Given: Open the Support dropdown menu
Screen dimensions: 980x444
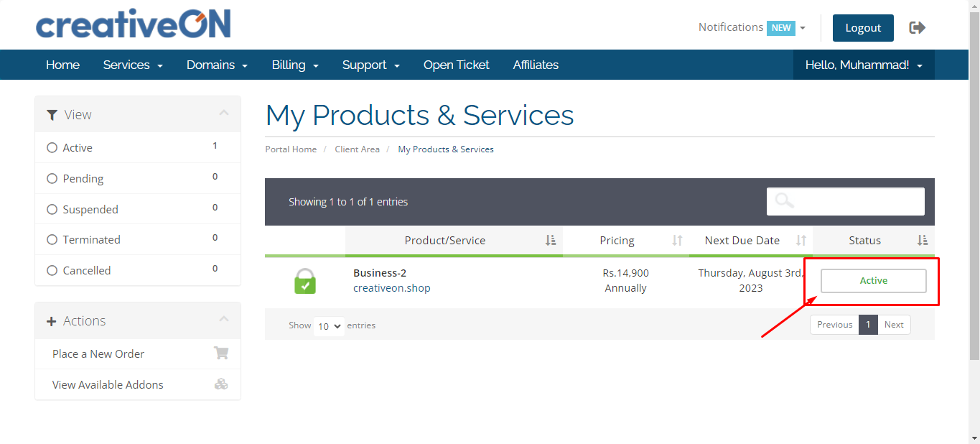Looking at the screenshot, I should (370, 65).
